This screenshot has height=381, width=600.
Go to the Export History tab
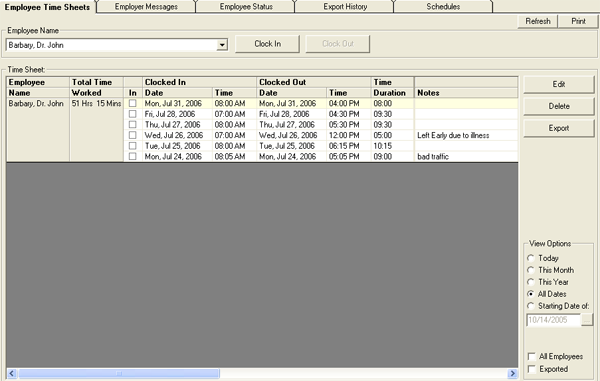[345, 7]
